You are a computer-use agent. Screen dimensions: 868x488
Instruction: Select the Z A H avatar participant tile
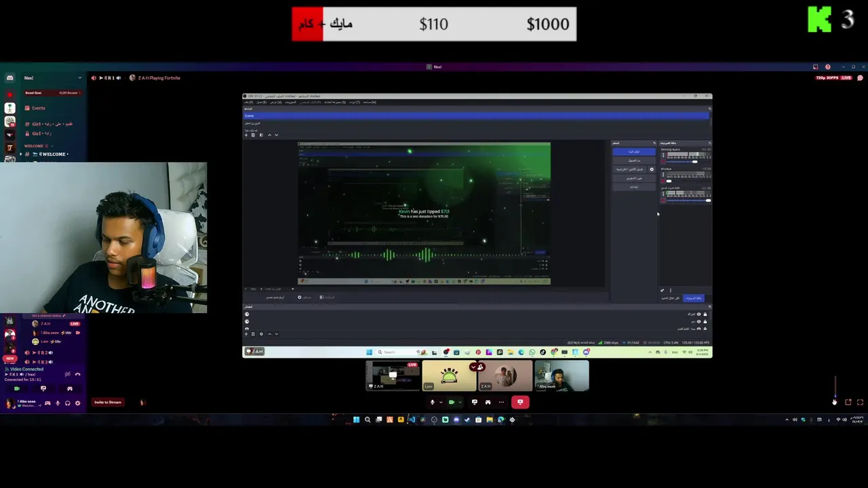[505, 375]
